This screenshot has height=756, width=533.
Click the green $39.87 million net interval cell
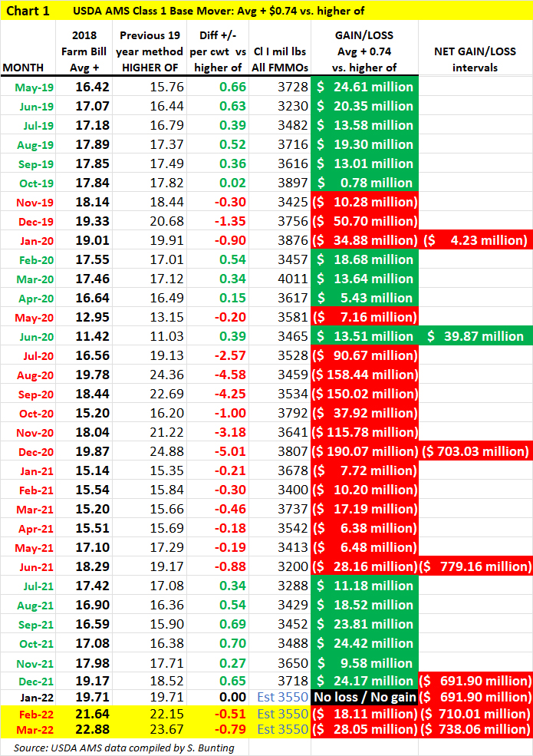pos(475,336)
